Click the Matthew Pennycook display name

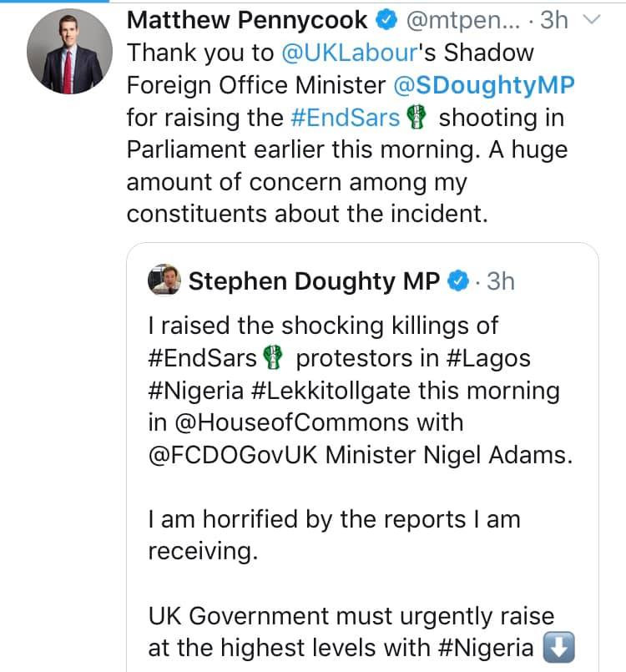[248, 20]
